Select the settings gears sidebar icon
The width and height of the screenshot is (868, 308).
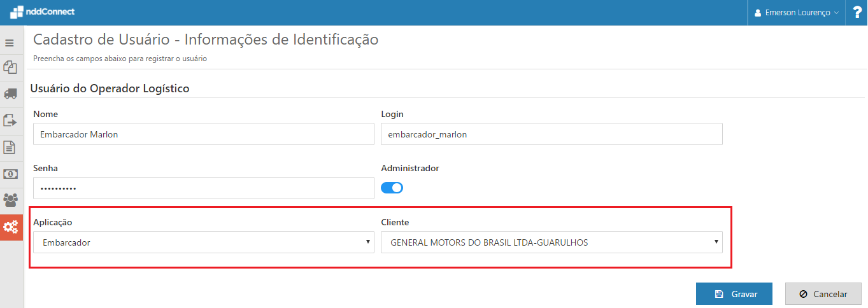(x=10, y=227)
